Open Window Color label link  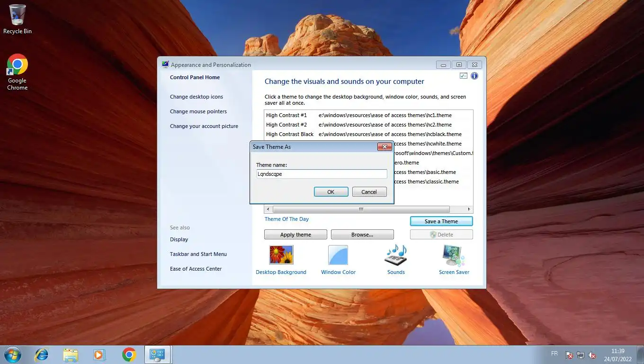[x=338, y=272]
